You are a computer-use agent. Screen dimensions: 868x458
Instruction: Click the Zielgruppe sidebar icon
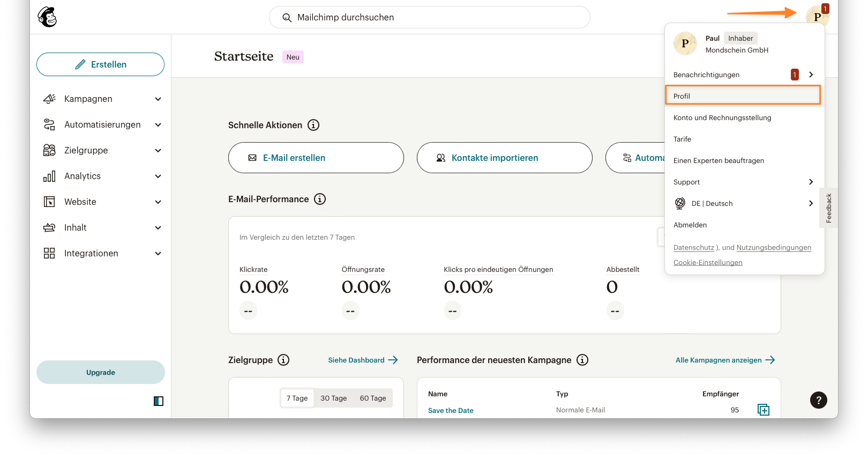tap(49, 150)
